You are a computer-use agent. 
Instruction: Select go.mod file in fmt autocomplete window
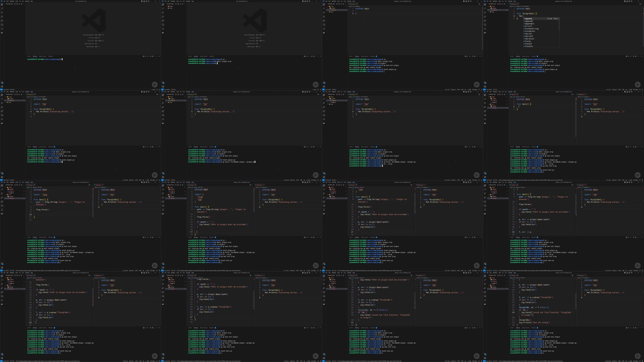[498, 8]
